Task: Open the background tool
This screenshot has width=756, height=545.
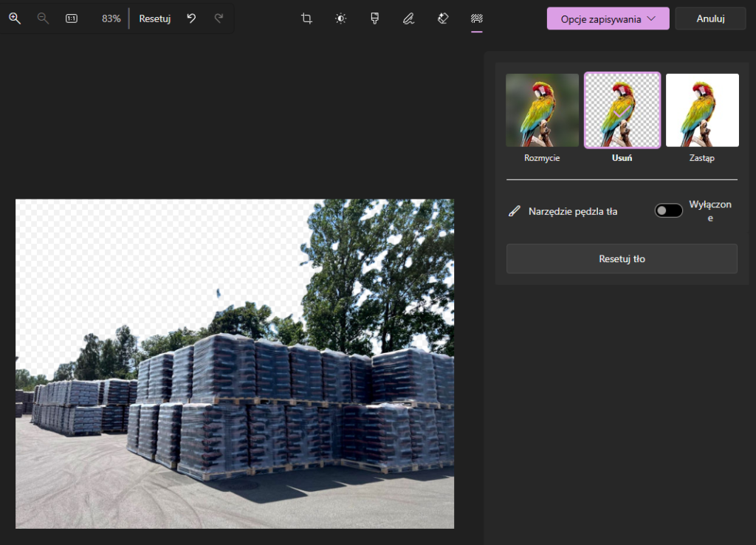Action: coord(477,18)
